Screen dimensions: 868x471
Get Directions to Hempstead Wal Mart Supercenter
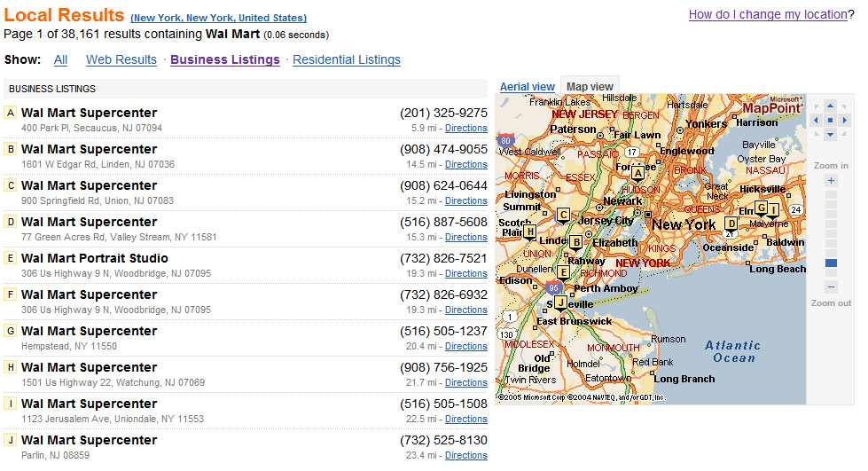466,346
